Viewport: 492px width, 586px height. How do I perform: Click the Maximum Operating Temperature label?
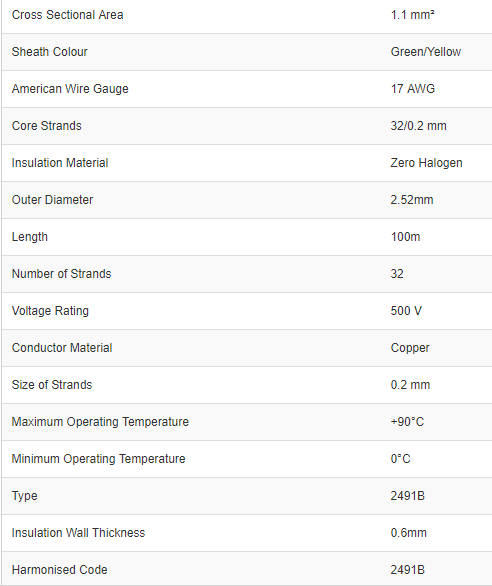[100, 422]
